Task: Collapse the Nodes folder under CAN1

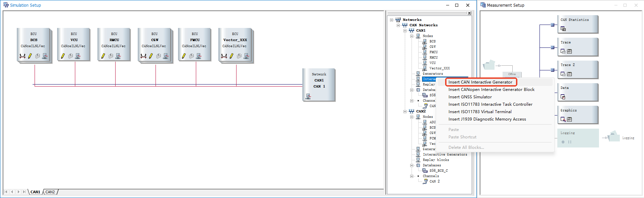Action: tap(412, 36)
